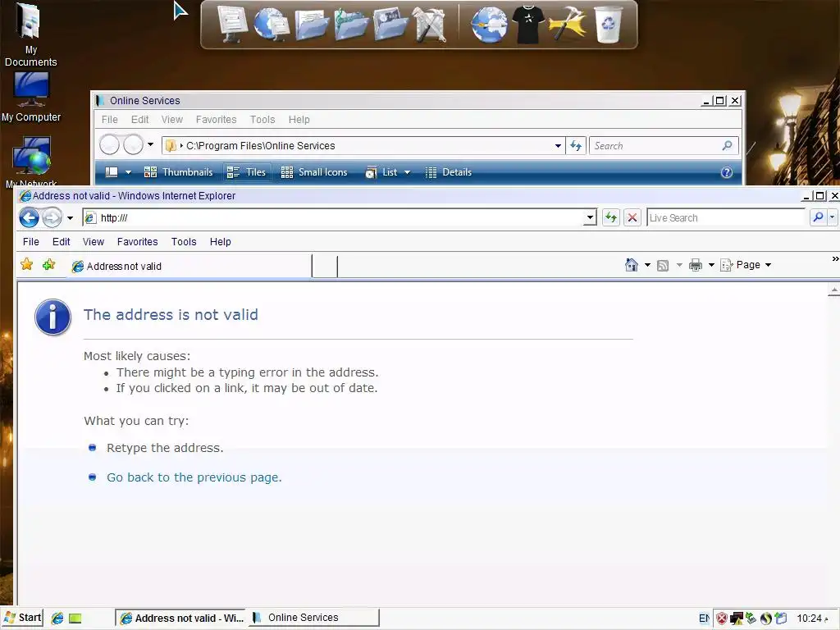Viewport: 840px width, 630px height.
Task: Open My Computer desktop icon
Action: [x=31, y=98]
